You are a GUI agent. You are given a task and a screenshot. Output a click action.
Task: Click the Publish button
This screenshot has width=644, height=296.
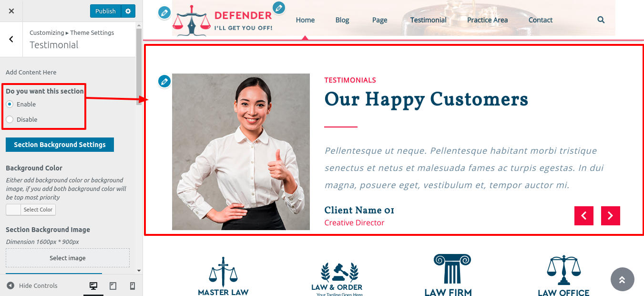coord(105,11)
